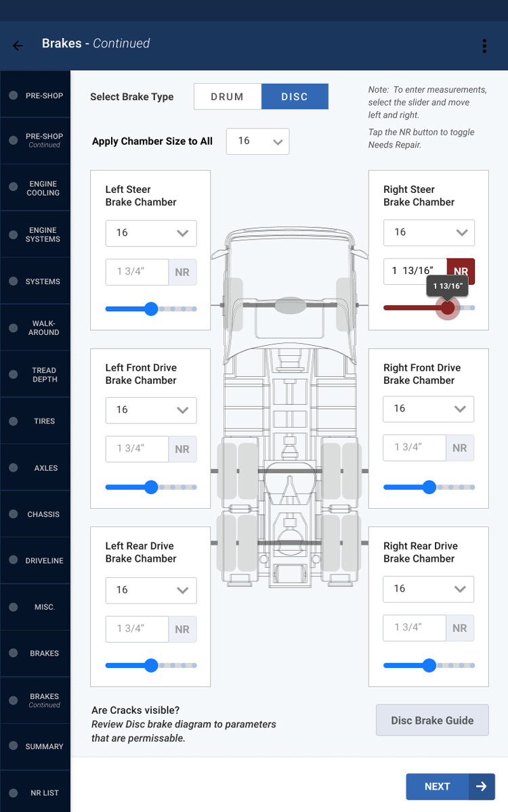Expand the Right Rear Drive chamber size dropdown
The width and height of the screenshot is (508, 812).
tap(429, 589)
